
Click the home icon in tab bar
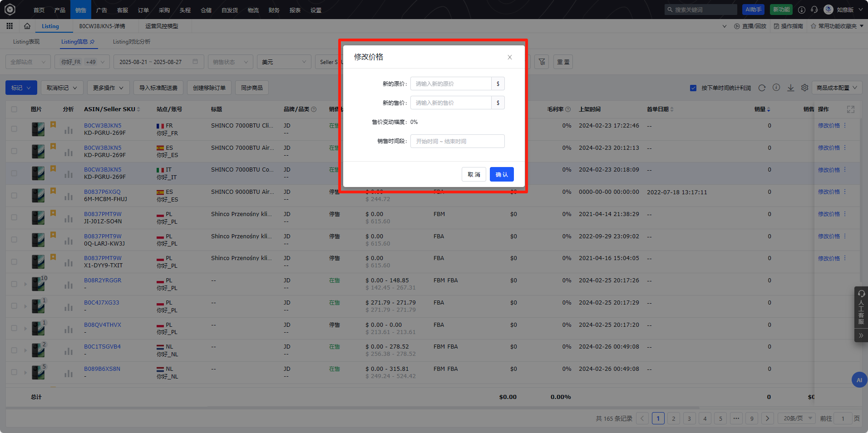pos(27,26)
